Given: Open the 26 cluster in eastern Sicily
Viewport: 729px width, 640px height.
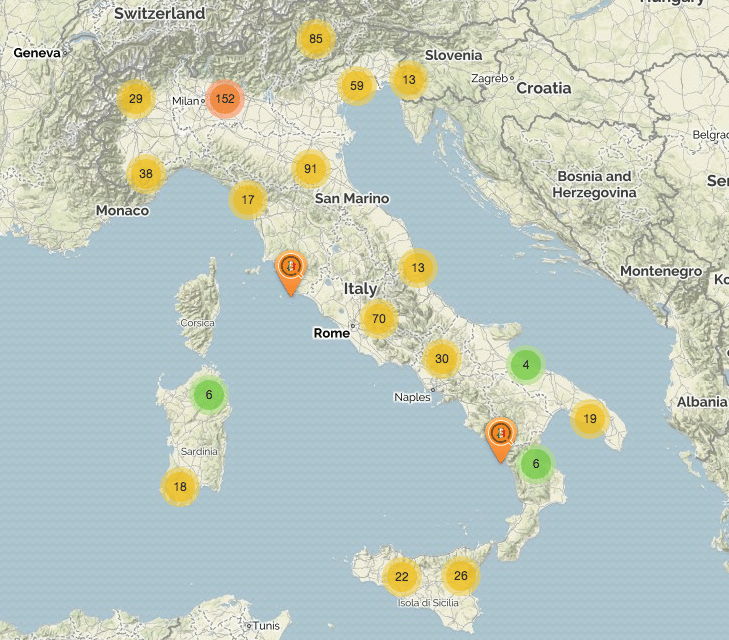Looking at the screenshot, I should coord(461,576).
